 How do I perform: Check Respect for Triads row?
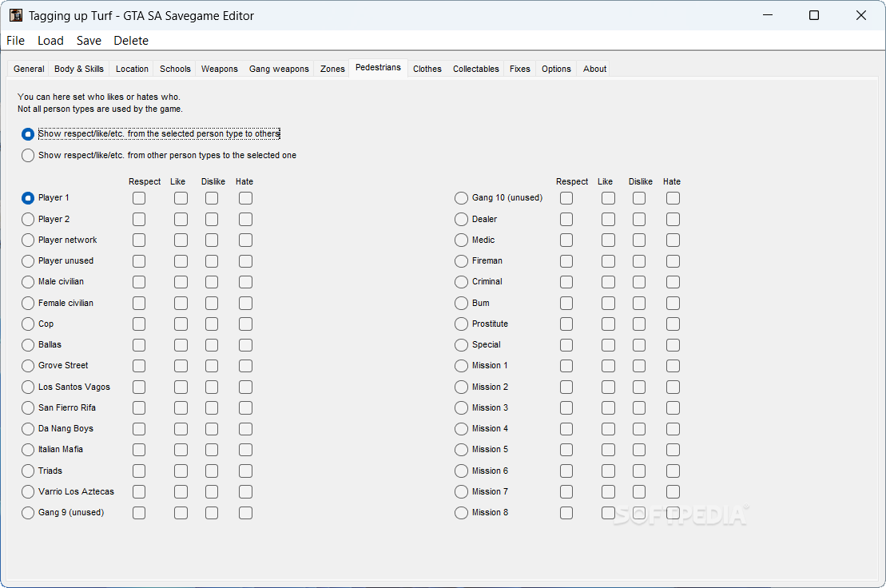[139, 471]
